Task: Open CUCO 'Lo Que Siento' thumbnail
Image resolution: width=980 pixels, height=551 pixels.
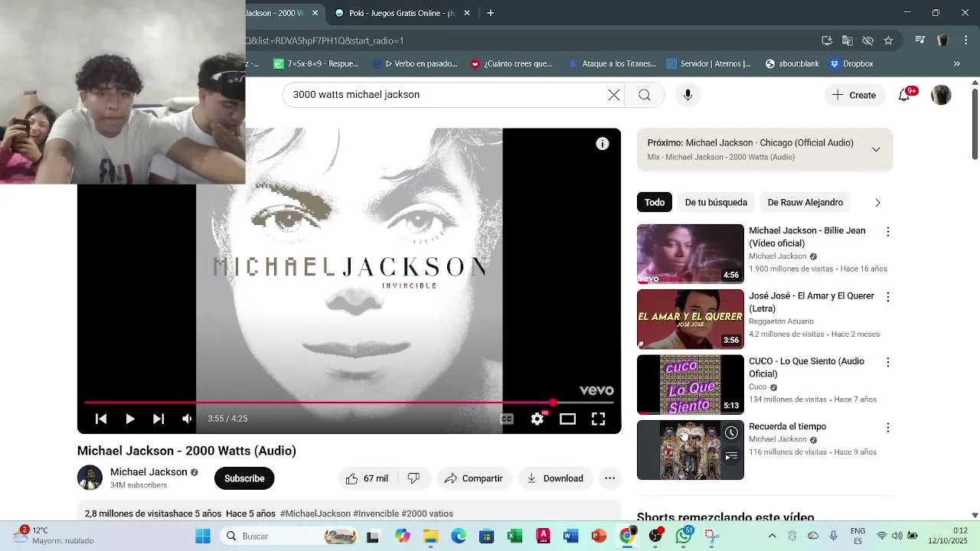Action: pyautogui.click(x=691, y=384)
